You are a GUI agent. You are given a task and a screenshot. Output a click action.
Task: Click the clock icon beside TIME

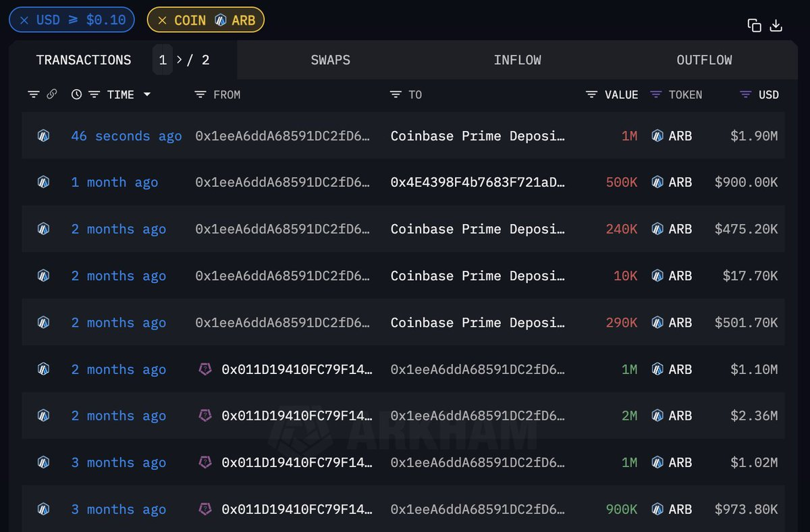click(x=76, y=95)
